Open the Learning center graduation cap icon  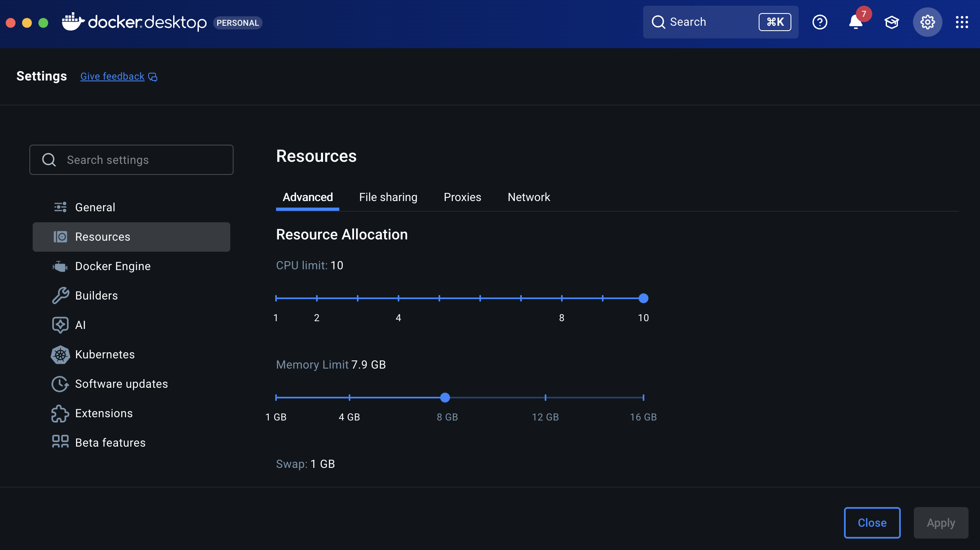[891, 22]
